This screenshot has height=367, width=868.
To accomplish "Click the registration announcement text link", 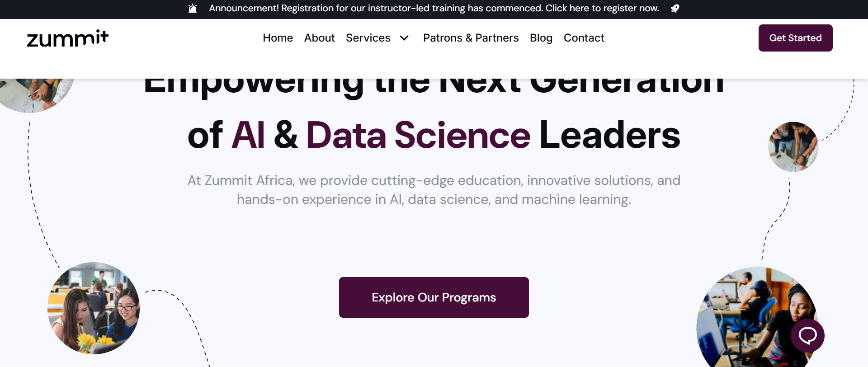I will point(434,9).
